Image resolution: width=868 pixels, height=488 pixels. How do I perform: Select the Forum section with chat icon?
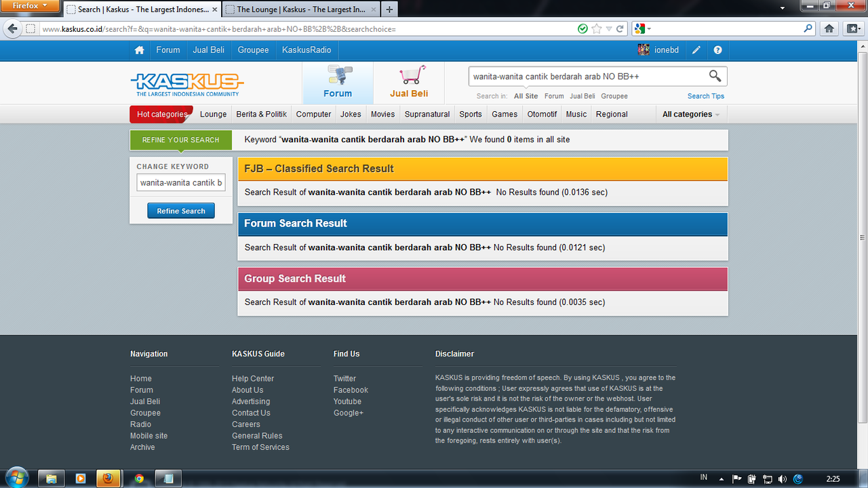[338, 83]
